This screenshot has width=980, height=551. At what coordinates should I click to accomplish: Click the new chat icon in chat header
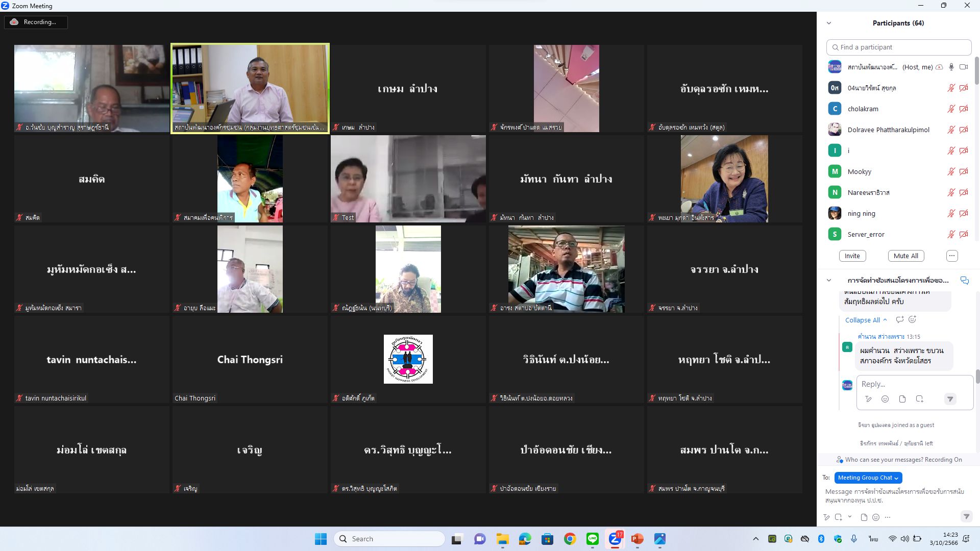pos(964,281)
